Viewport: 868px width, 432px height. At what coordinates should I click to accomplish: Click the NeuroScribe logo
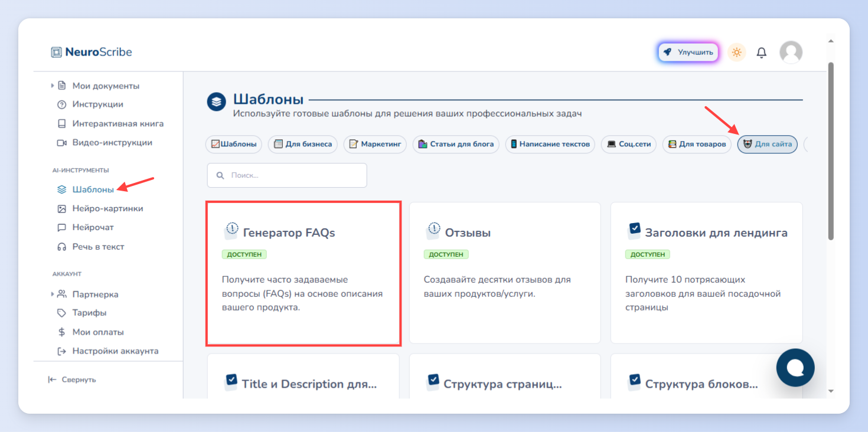[92, 52]
